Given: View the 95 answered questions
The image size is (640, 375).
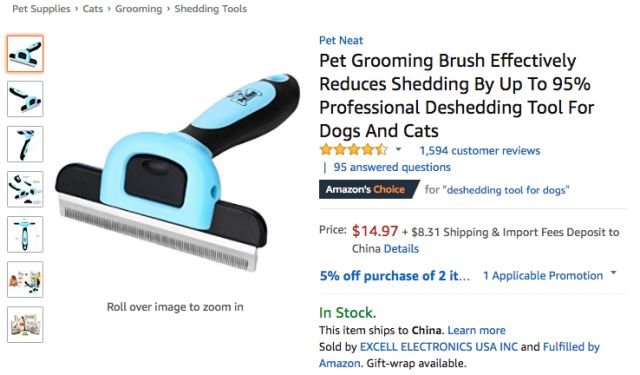Looking at the screenshot, I should coord(392,167).
